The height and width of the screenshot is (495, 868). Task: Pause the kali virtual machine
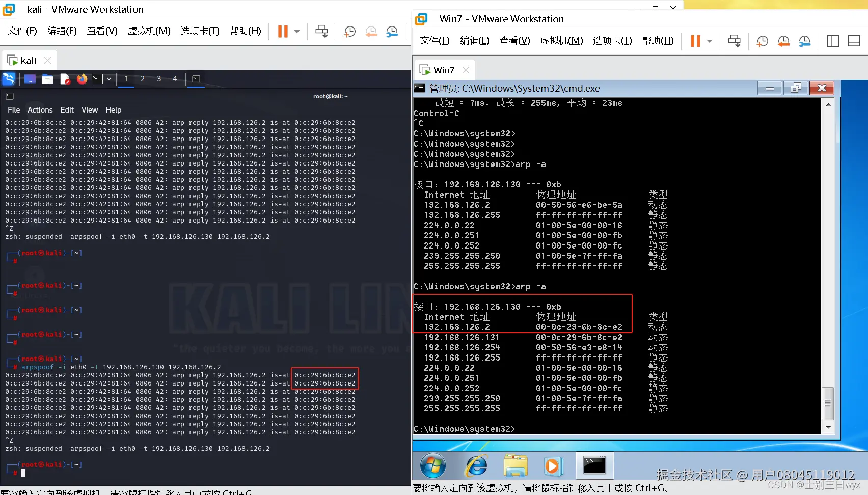point(283,31)
